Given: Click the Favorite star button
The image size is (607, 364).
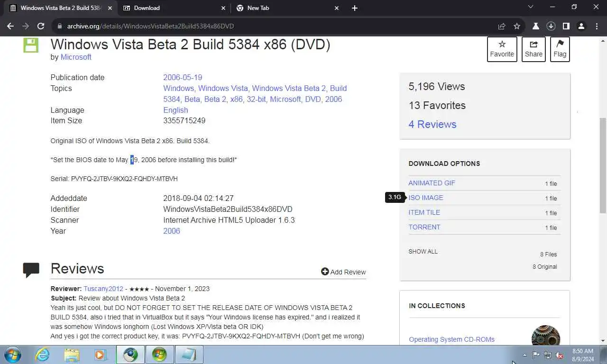Looking at the screenshot, I should 502,49.
